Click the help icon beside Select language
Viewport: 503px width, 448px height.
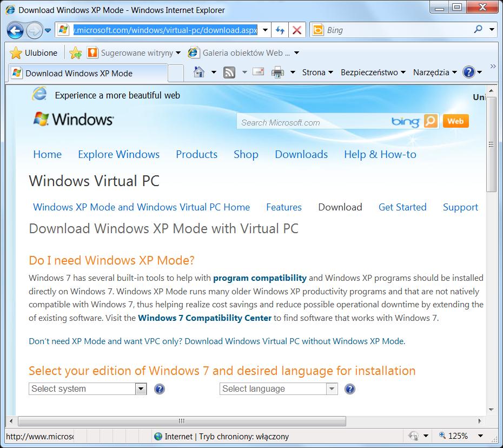coord(349,389)
